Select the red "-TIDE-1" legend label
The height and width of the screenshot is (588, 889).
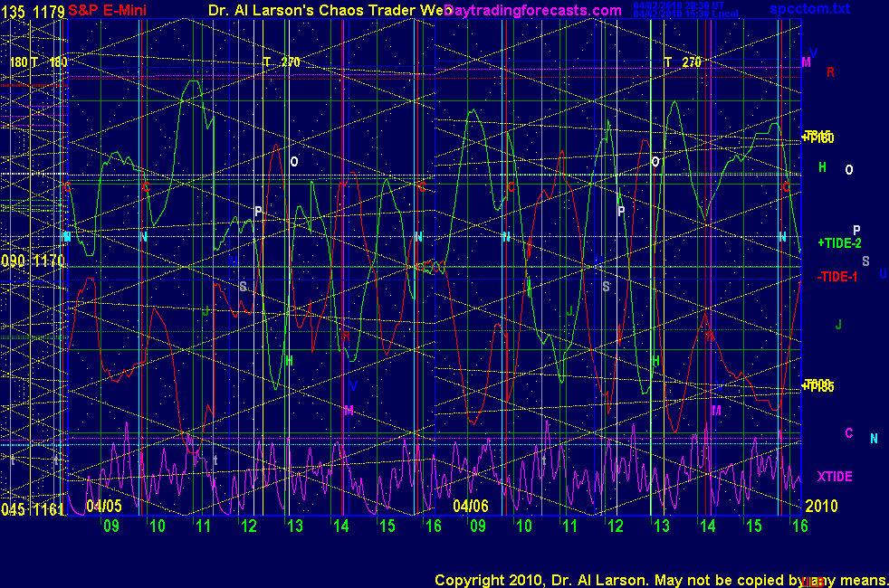[x=837, y=277]
